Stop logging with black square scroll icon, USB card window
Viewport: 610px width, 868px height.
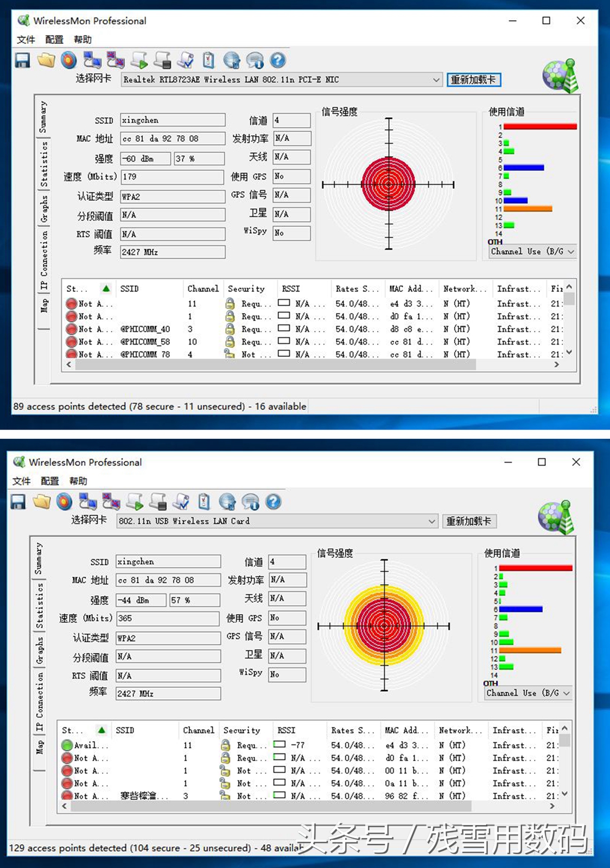pos(158,502)
